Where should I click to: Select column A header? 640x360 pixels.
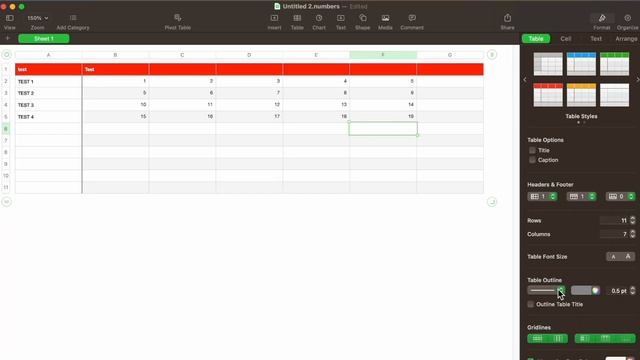(49, 55)
